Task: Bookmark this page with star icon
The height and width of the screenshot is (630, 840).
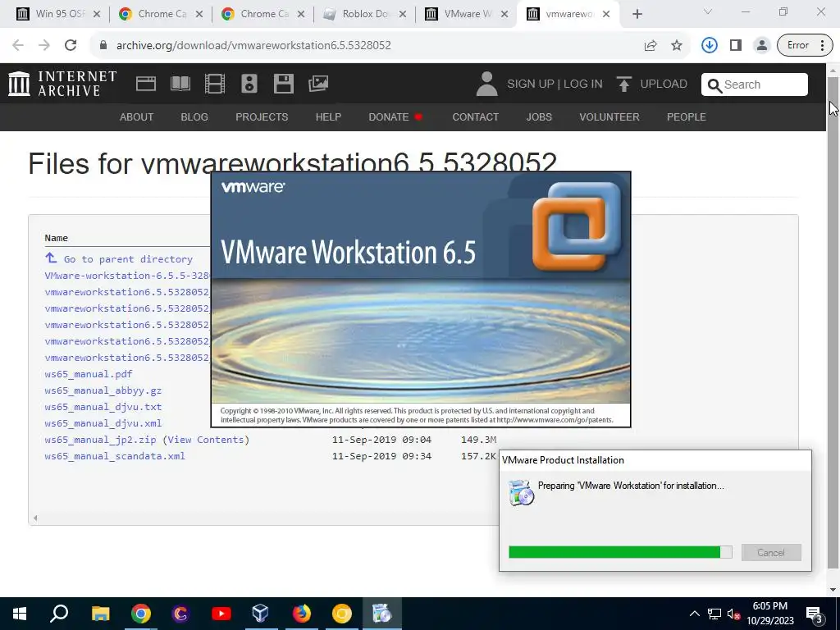Action: 677,45
